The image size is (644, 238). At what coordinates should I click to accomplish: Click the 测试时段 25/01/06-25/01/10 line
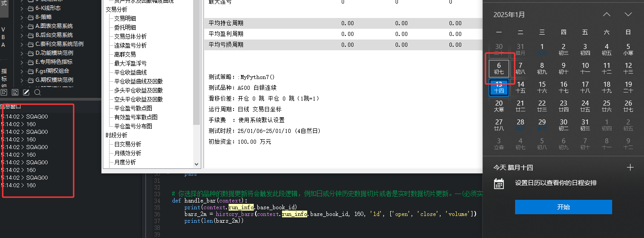pos(265,131)
